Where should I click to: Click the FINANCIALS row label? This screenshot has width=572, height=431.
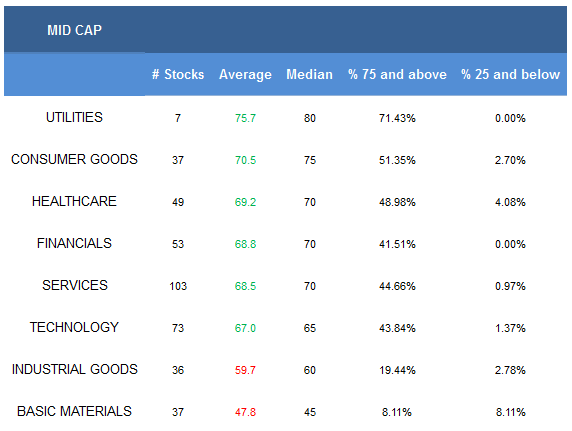74,243
